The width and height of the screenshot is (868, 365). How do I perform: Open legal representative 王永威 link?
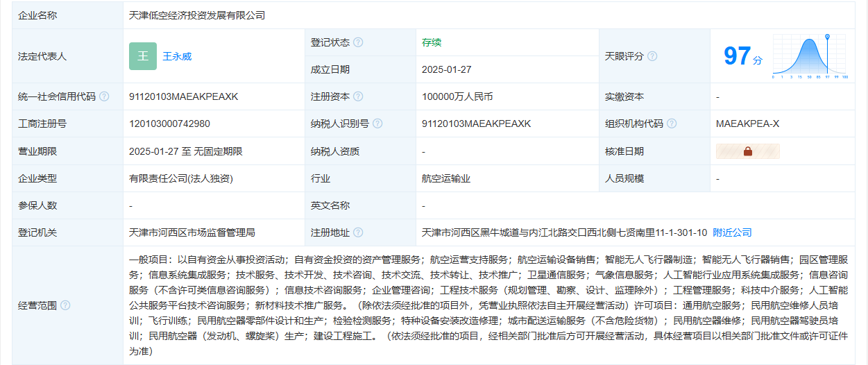click(177, 56)
